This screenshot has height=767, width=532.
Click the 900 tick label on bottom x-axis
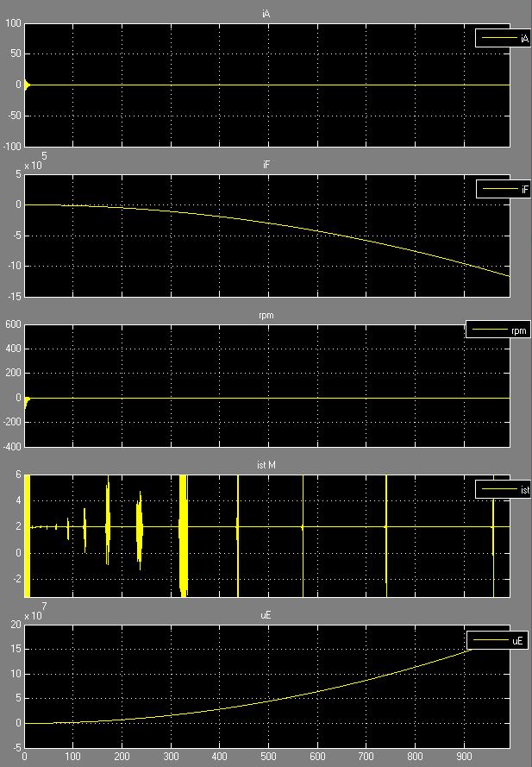click(465, 758)
